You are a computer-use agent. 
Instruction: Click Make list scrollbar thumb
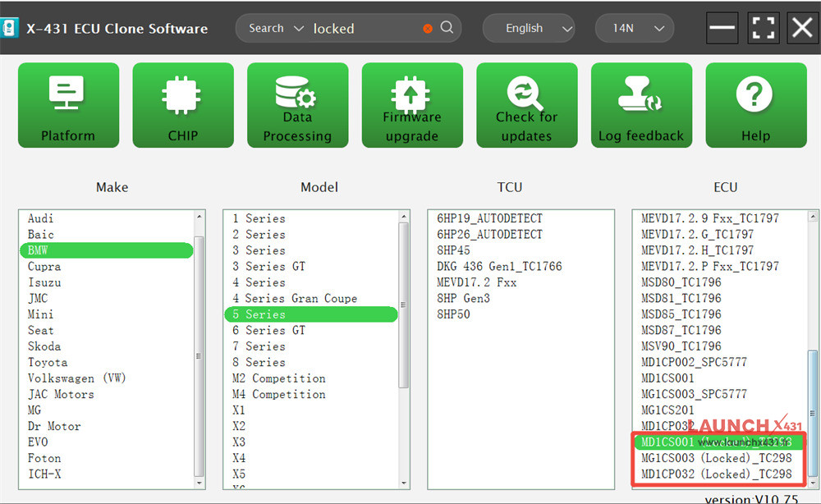point(199,356)
